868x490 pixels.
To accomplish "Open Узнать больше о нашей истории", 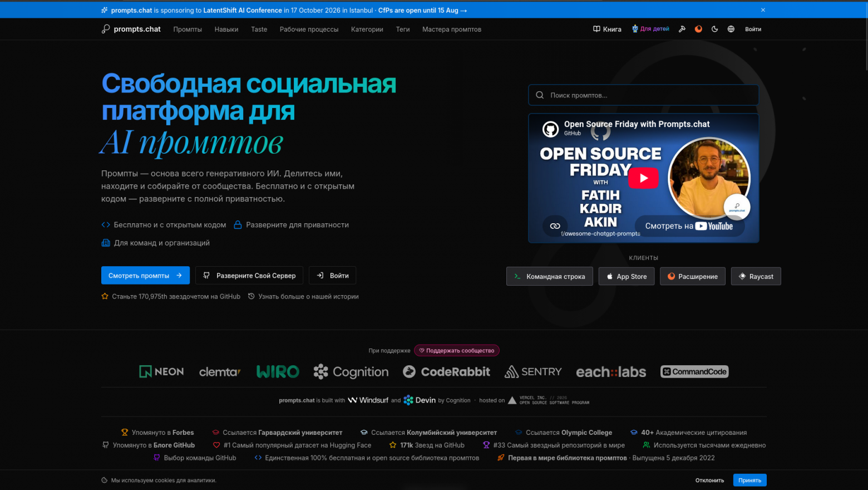I will tap(303, 297).
